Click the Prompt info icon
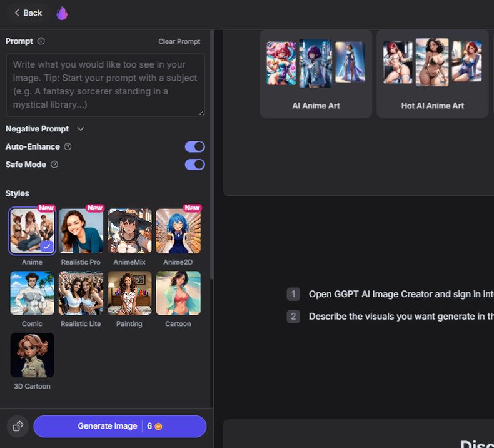This screenshot has width=494, height=448. pyautogui.click(x=41, y=41)
